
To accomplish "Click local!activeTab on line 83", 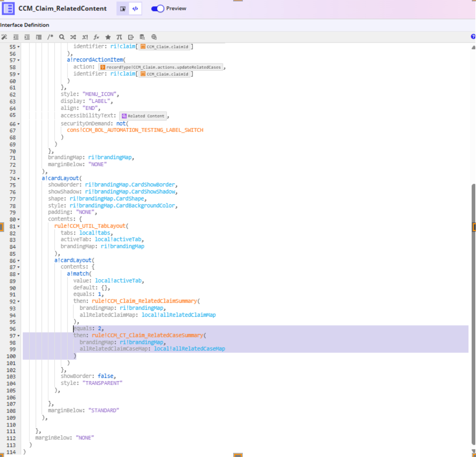I will [118, 239].
